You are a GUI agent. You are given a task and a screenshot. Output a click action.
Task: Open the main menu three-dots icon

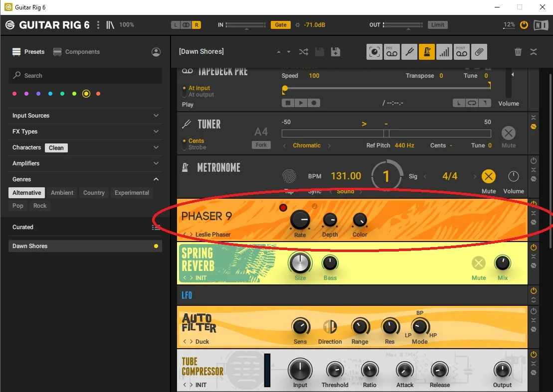98,24
